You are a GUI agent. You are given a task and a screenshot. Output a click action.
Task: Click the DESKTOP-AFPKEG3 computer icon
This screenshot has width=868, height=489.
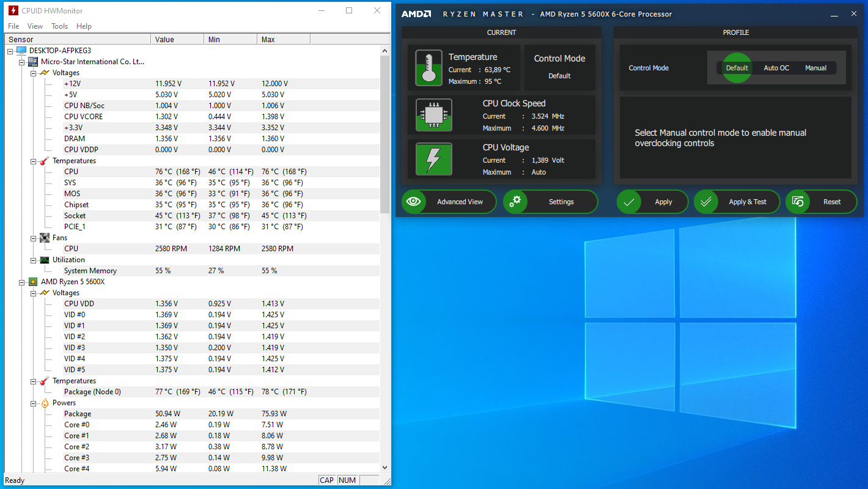[x=21, y=51]
